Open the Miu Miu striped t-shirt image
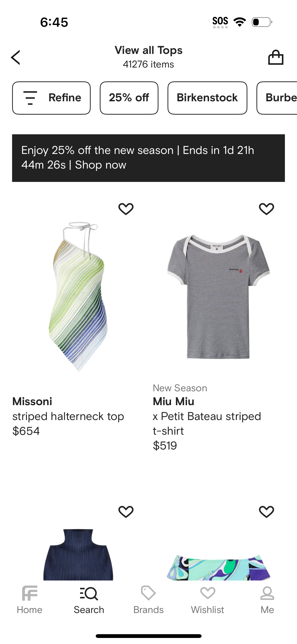Screen dimensions: 297x644 click(218, 297)
